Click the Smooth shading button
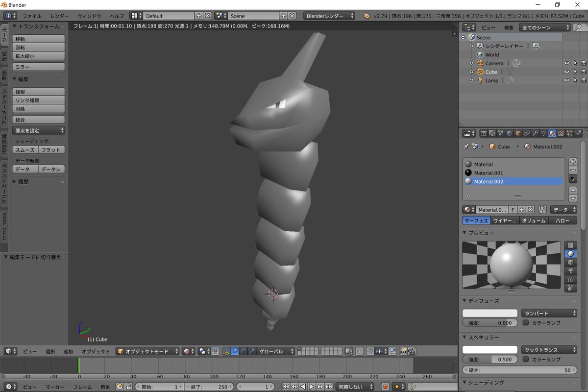This screenshot has width=588, height=392. pyautogui.click(x=25, y=150)
